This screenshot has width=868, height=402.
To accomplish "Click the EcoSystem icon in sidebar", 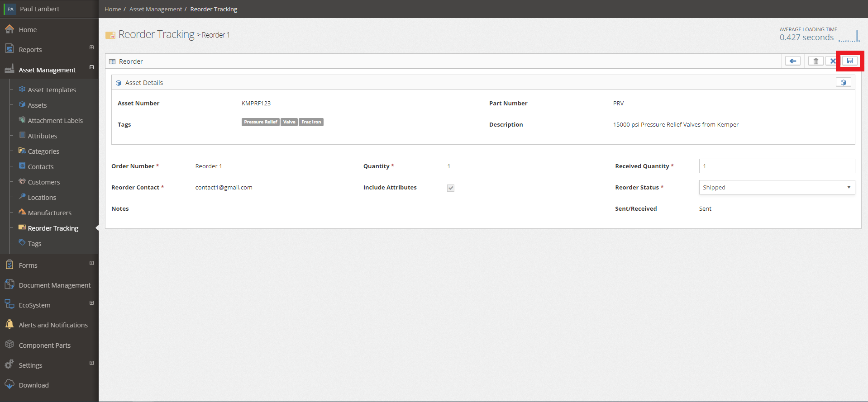I will pos(10,304).
